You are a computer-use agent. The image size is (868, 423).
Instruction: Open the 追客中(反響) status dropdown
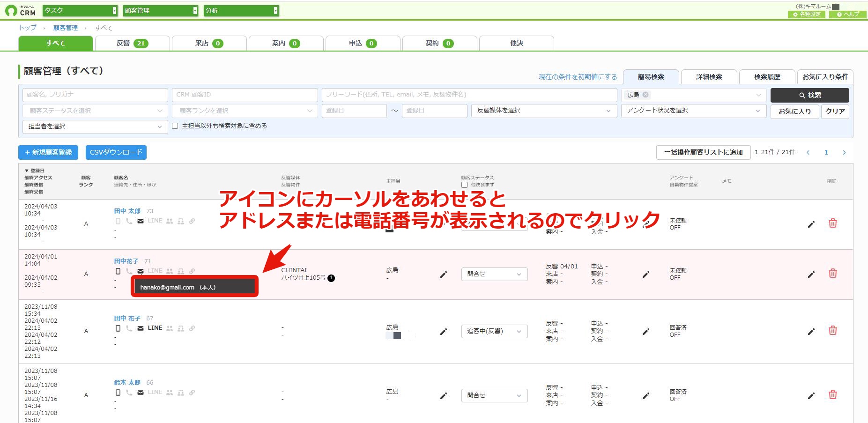point(494,331)
